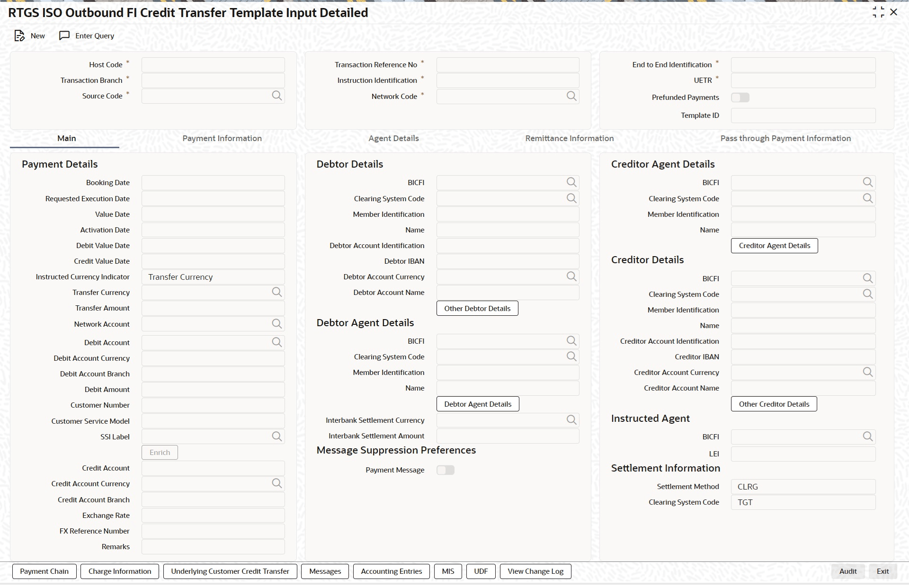The height and width of the screenshot is (588, 909).
Task: Open Settlement Clearing System Code TGT field
Action: tap(803, 502)
